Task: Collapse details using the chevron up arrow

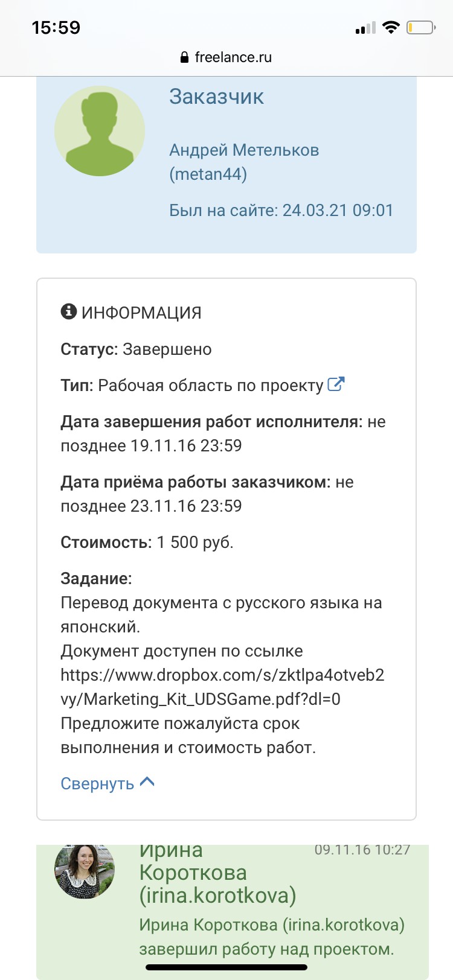Action: (x=147, y=782)
